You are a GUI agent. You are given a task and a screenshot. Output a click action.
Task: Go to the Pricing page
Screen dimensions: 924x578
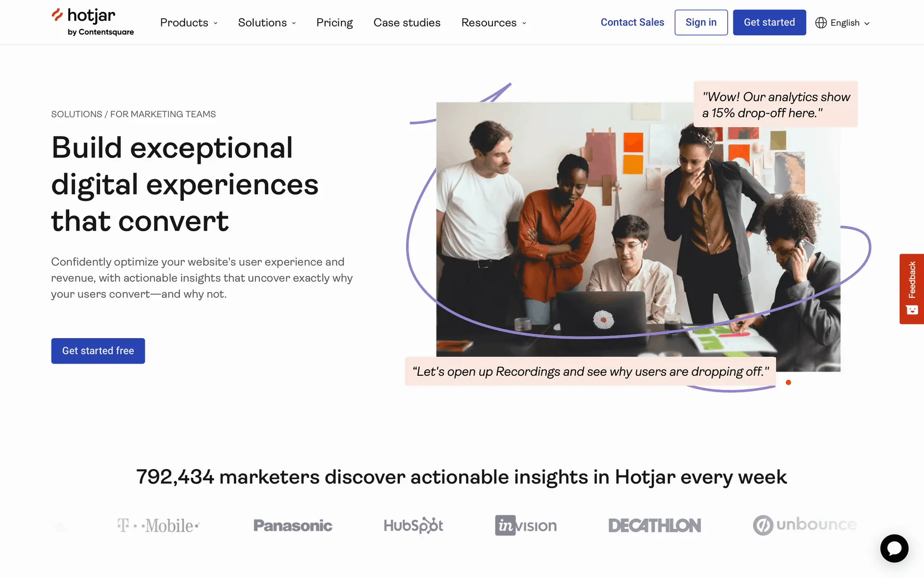coord(334,23)
